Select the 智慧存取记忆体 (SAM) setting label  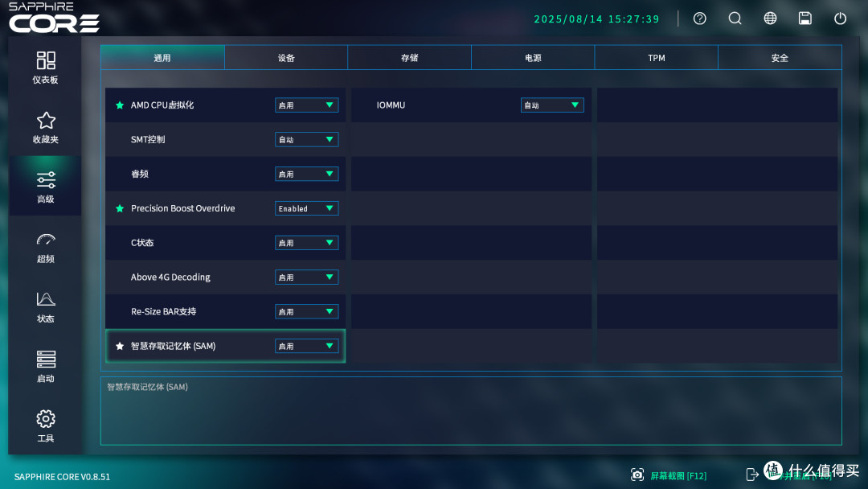coord(174,346)
